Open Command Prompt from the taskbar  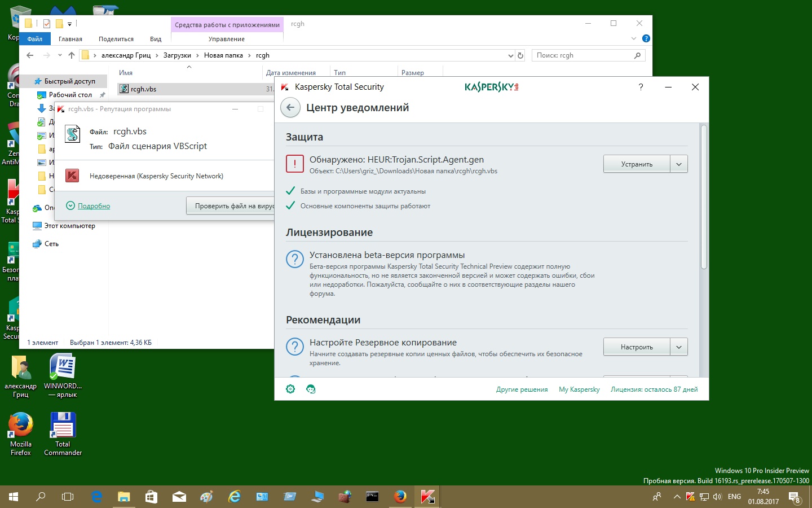[x=372, y=497]
